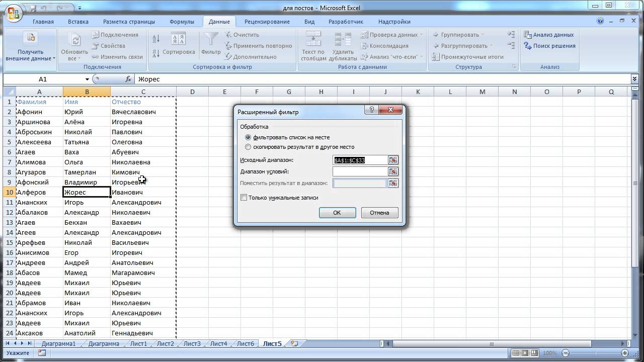This screenshot has width=644, height=362.
Task: Enable unique records only checkbox
Action: [244, 198]
